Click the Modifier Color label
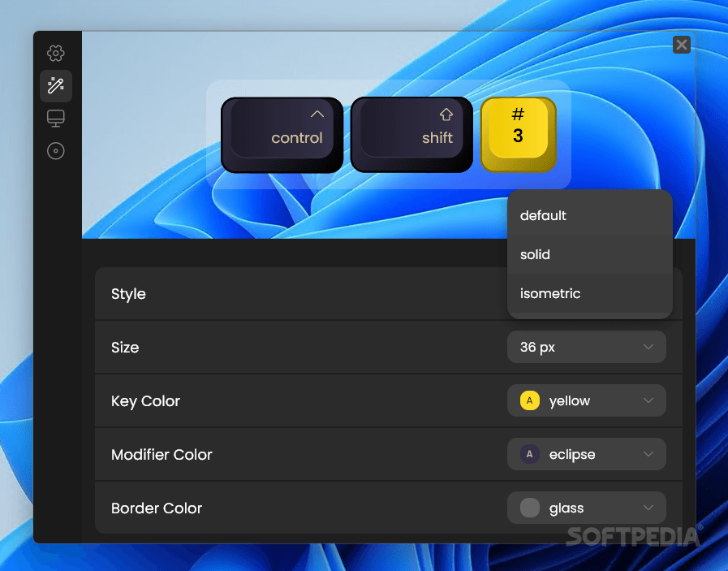The width and height of the screenshot is (728, 571). pos(162,454)
